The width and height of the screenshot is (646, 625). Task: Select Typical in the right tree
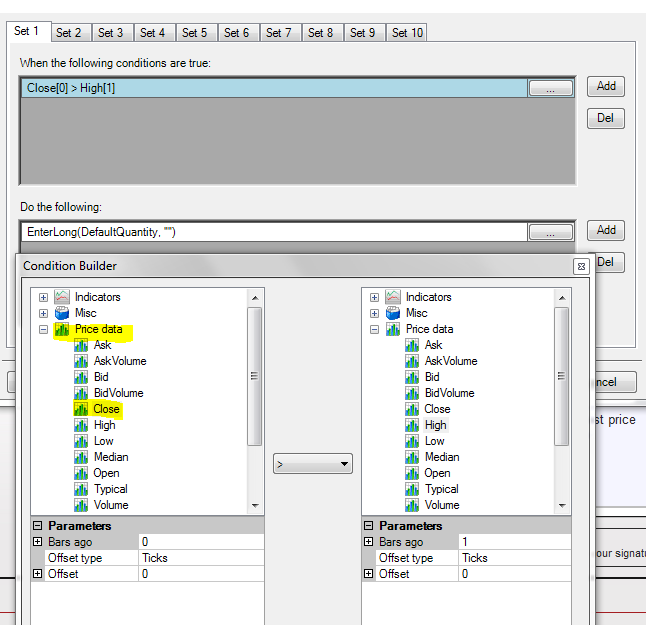pyautogui.click(x=442, y=489)
